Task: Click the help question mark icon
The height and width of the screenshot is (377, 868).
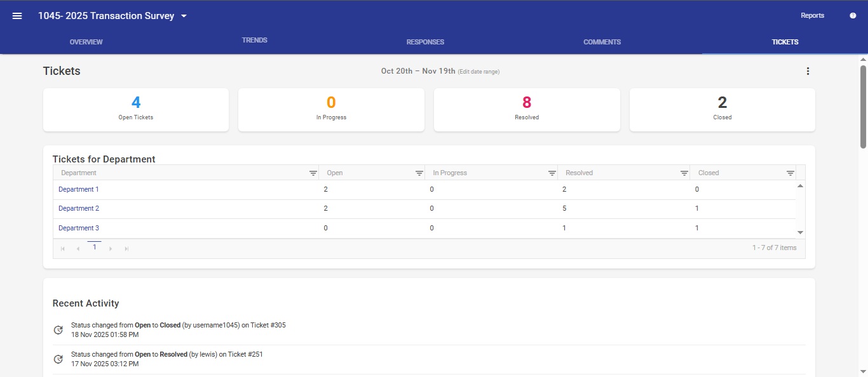Action: [x=853, y=16]
